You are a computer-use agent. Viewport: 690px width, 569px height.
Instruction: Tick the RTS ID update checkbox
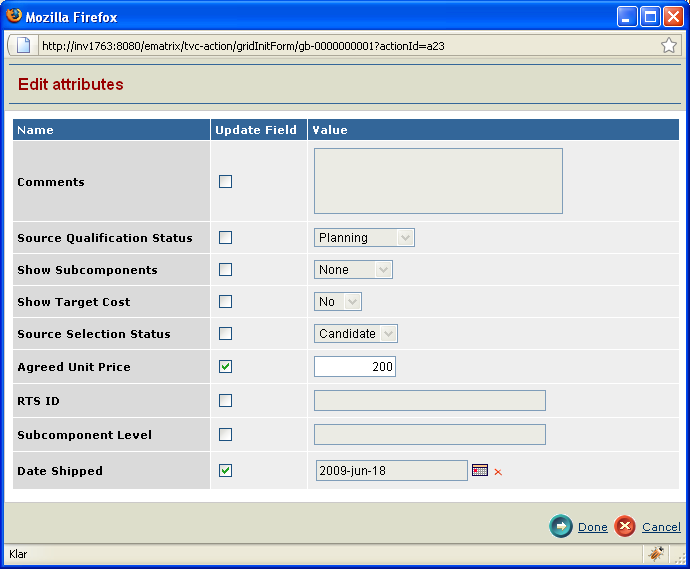(x=225, y=401)
